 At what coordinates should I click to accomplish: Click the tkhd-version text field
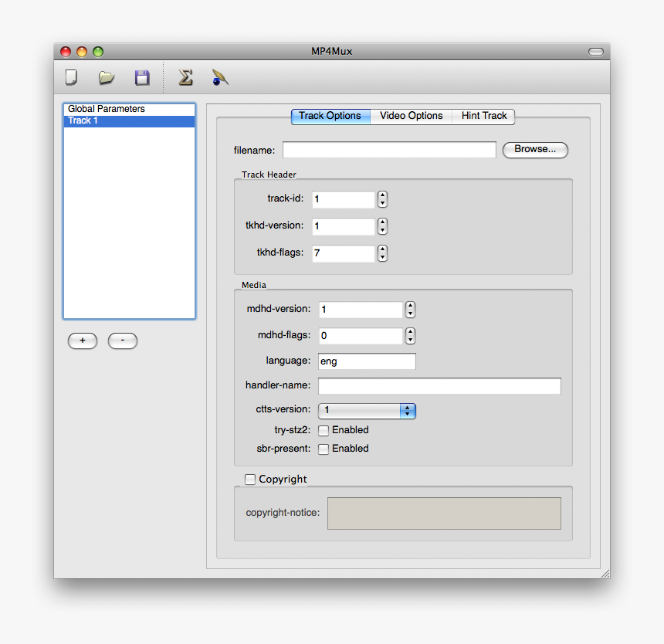pyautogui.click(x=344, y=226)
